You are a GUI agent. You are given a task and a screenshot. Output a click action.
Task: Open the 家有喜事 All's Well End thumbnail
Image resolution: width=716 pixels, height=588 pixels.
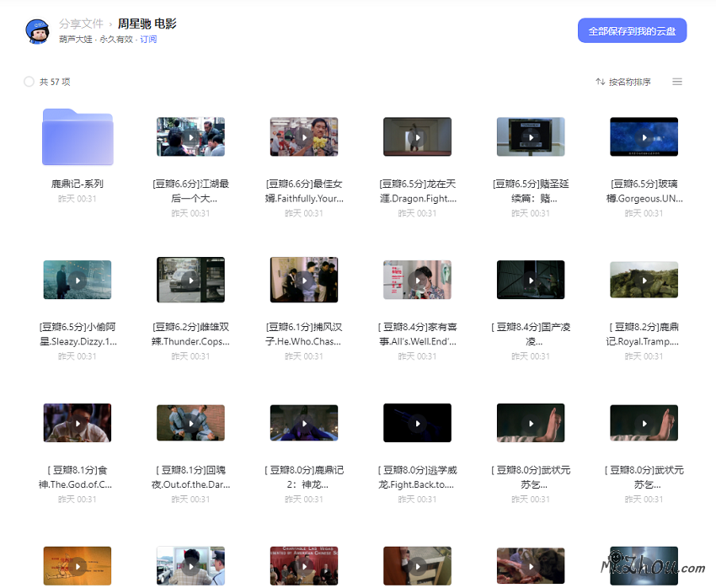(x=417, y=280)
